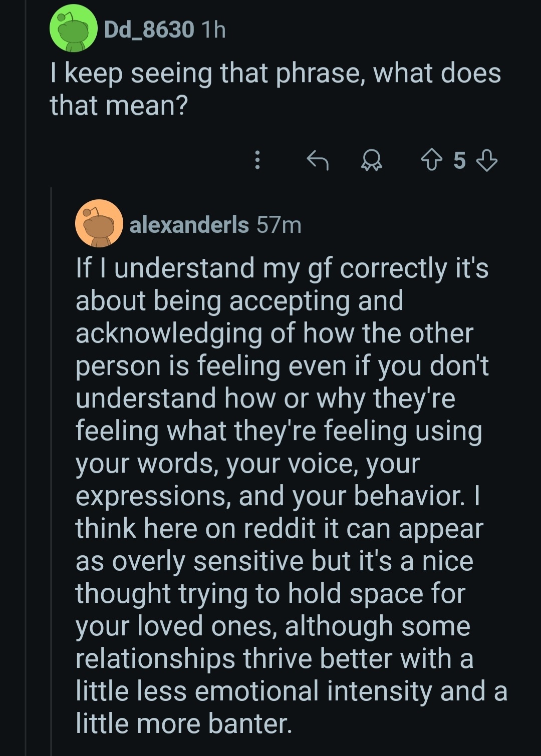Tap the vote score number 5
The height and width of the screenshot is (756, 541).
coord(459,161)
